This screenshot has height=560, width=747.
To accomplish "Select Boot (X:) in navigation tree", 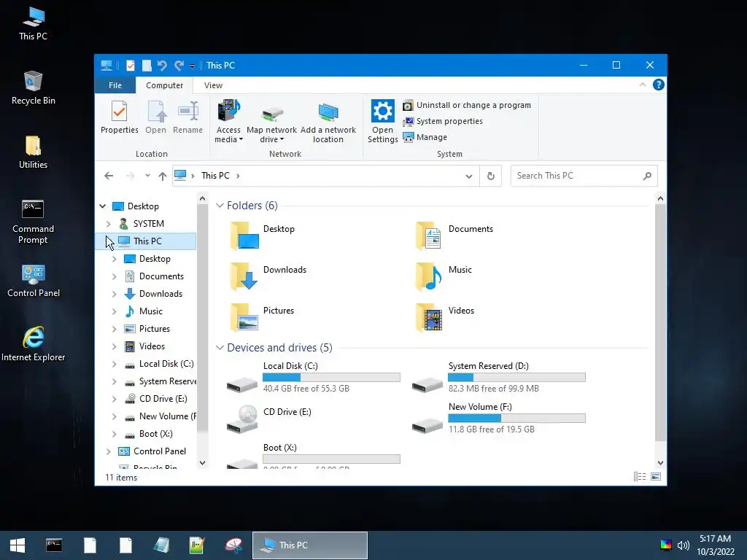I will [x=155, y=434].
